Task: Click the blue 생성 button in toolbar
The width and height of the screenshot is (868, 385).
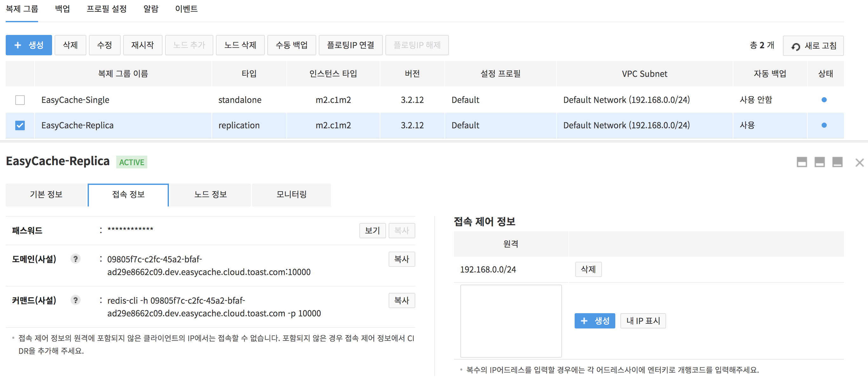Action: pyautogui.click(x=29, y=45)
